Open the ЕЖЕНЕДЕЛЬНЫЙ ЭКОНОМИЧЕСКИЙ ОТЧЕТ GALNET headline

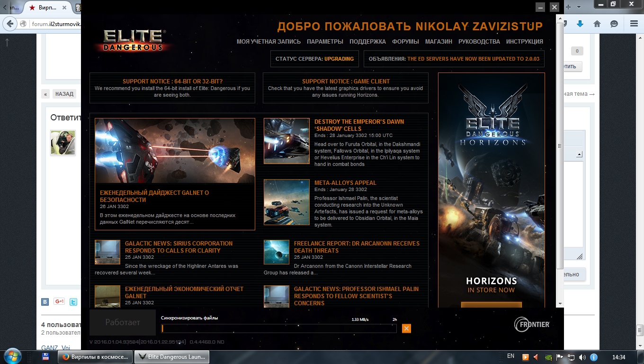pos(184,292)
